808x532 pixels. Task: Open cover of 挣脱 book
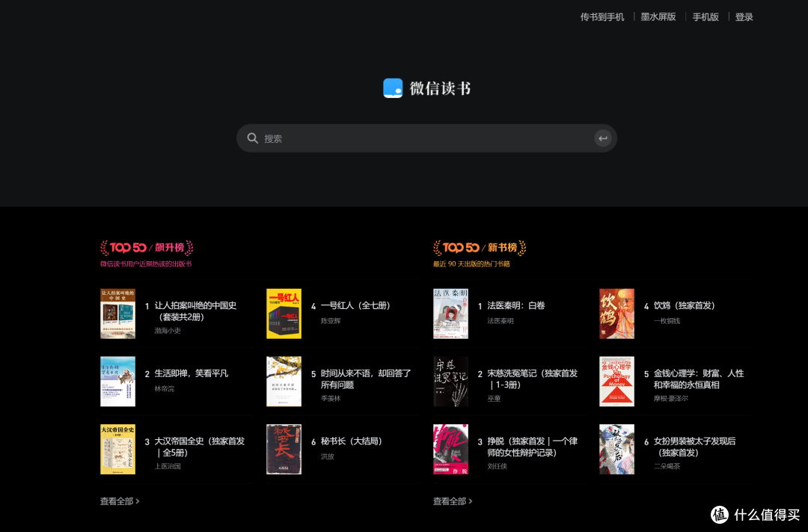(x=450, y=449)
